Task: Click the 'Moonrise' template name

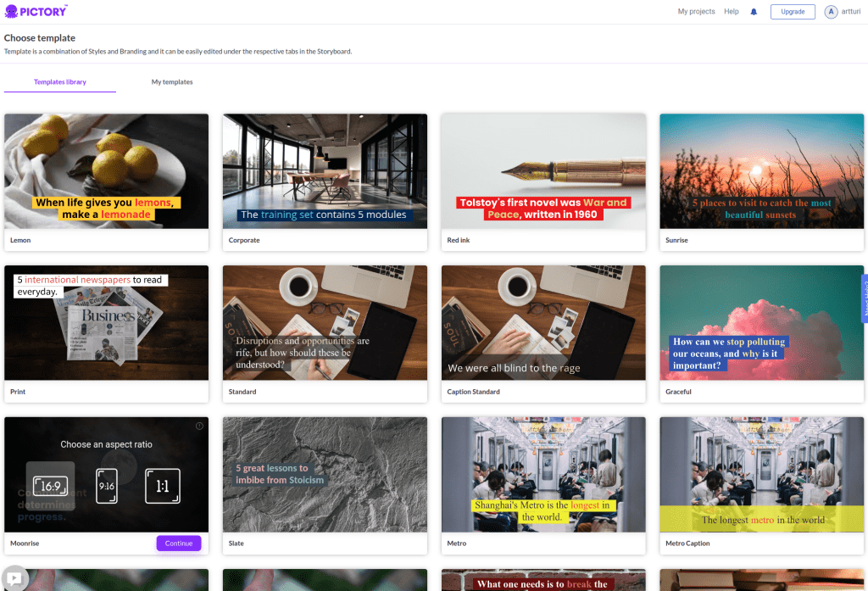Action: (x=25, y=544)
